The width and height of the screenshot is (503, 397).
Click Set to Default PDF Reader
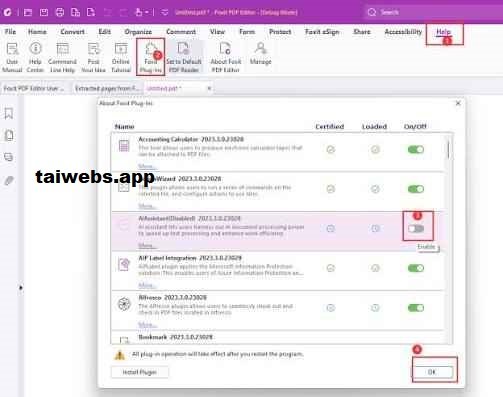coord(184,57)
